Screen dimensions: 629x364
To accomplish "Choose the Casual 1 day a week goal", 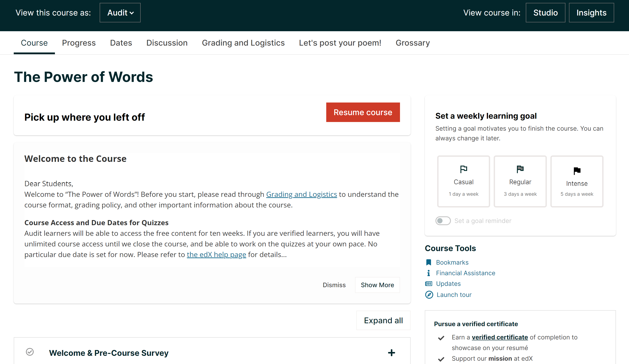I will [463, 182].
